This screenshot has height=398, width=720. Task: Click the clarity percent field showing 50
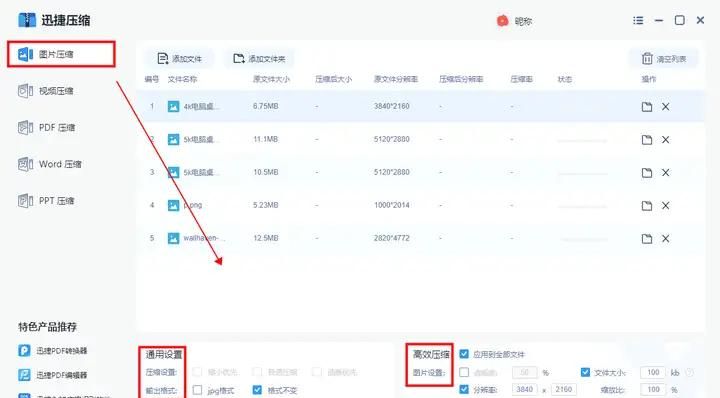pos(524,372)
